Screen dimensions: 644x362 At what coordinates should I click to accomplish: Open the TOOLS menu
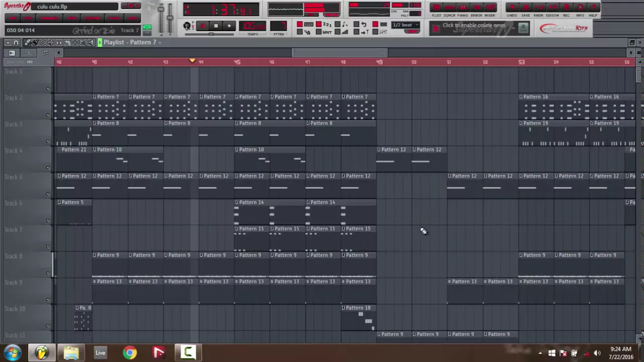pyautogui.click(x=114, y=18)
